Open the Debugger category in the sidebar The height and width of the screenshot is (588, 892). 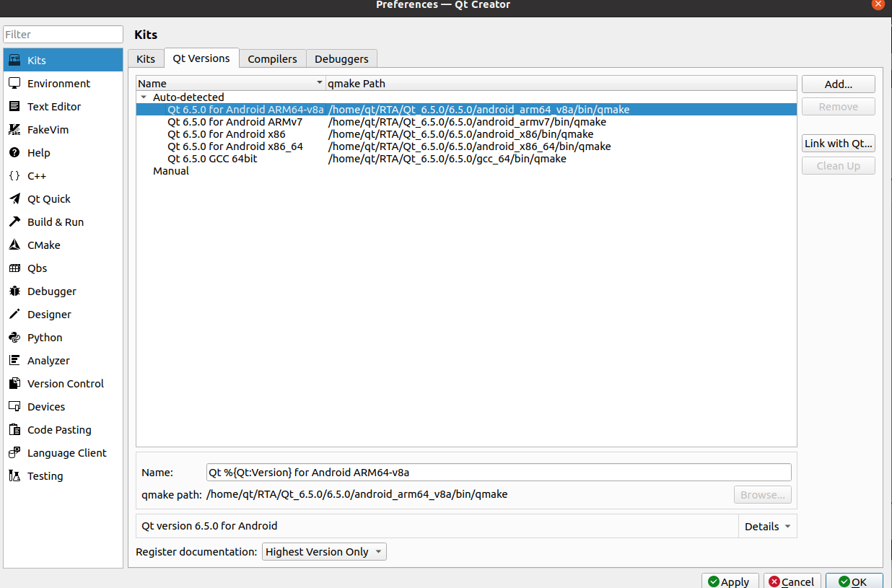click(63, 291)
